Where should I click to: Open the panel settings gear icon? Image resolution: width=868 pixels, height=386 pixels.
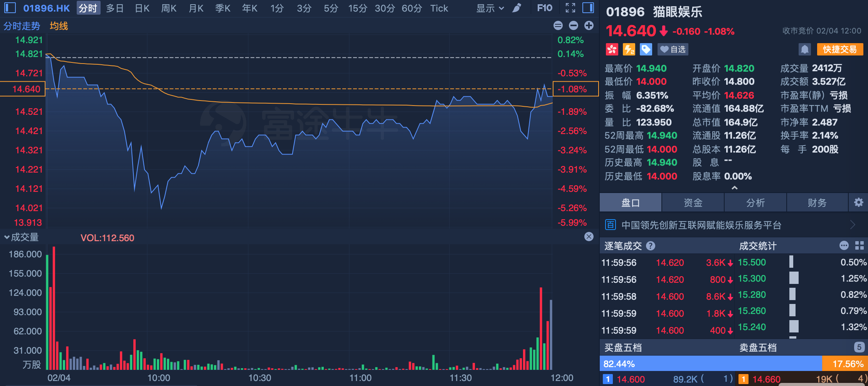tap(858, 203)
